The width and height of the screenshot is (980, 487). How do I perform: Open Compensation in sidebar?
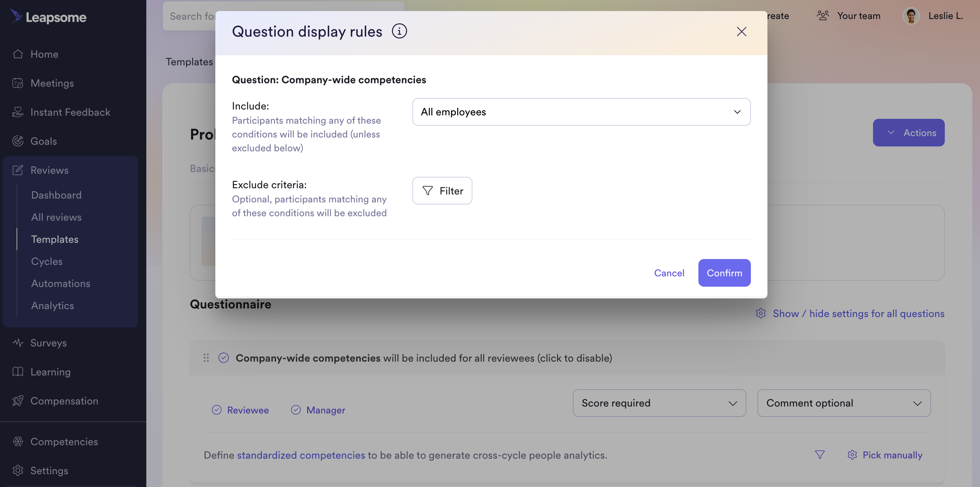(x=64, y=401)
